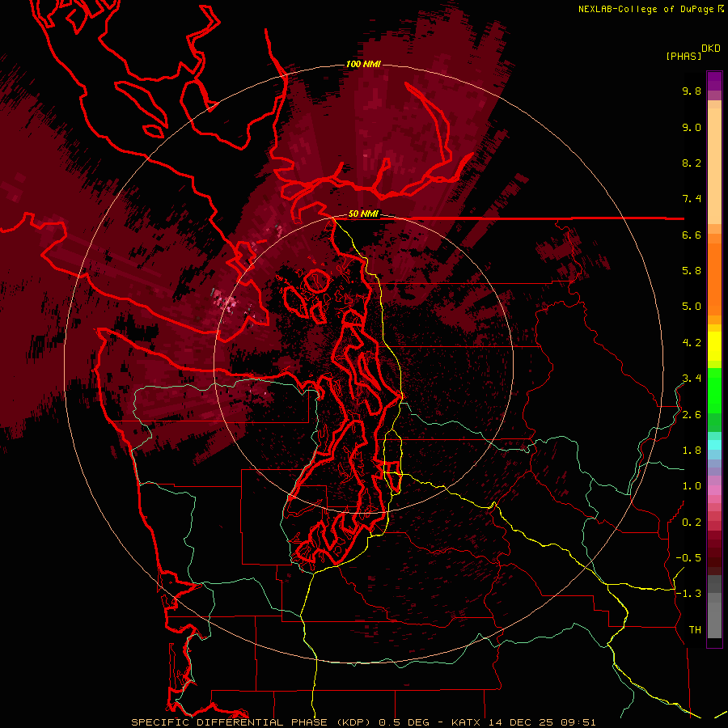728x728 pixels.
Task: Click the SPECIFIC DIFFERENTIAL PHASE caption text
Action: (x=229, y=722)
